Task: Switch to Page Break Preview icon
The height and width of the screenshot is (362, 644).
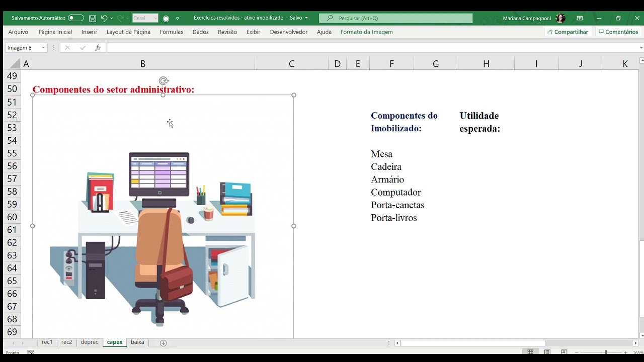Action: point(564,352)
